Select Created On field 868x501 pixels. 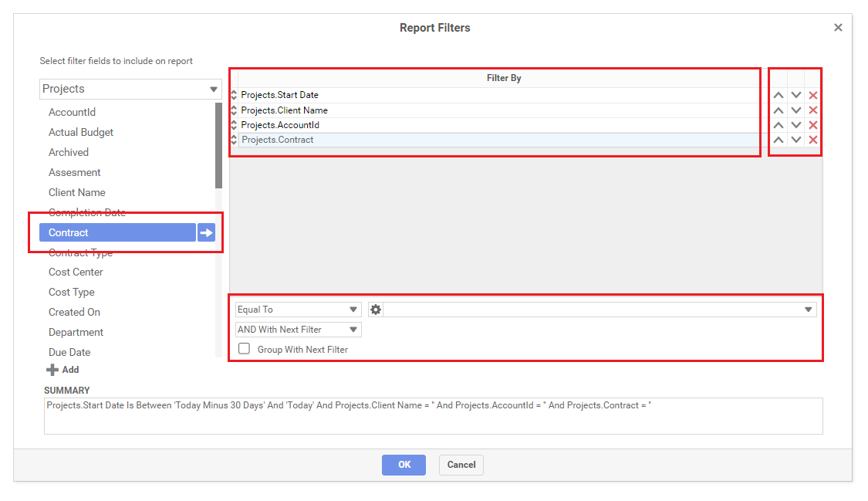74,312
